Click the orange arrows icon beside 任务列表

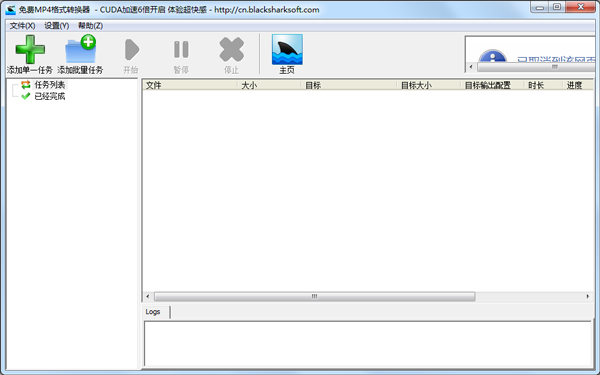pyautogui.click(x=26, y=85)
